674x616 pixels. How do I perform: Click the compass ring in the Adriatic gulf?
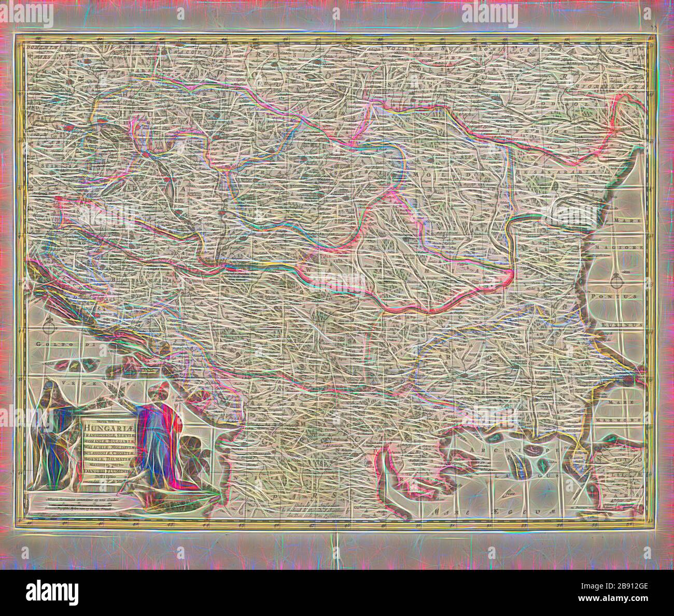tap(50, 328)
